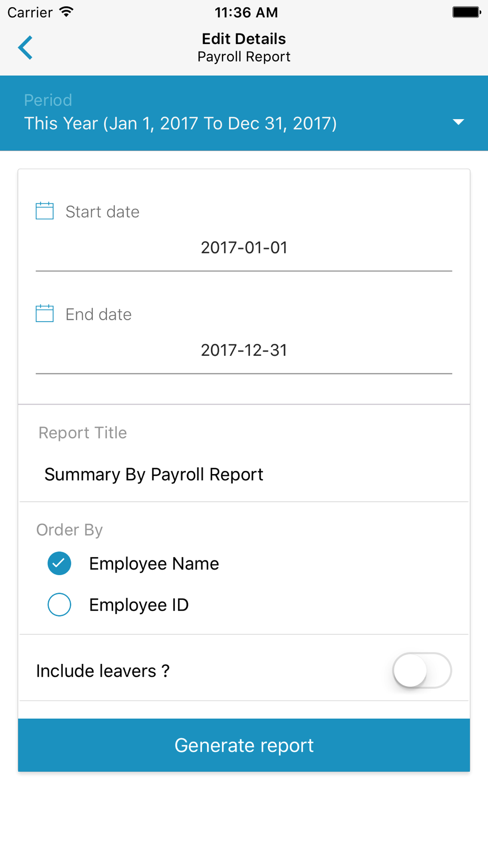Click the Include leavers ? label

(103, 671)
